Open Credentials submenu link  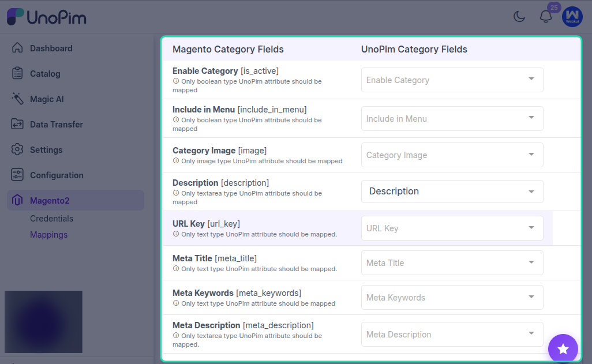point(51,218)
